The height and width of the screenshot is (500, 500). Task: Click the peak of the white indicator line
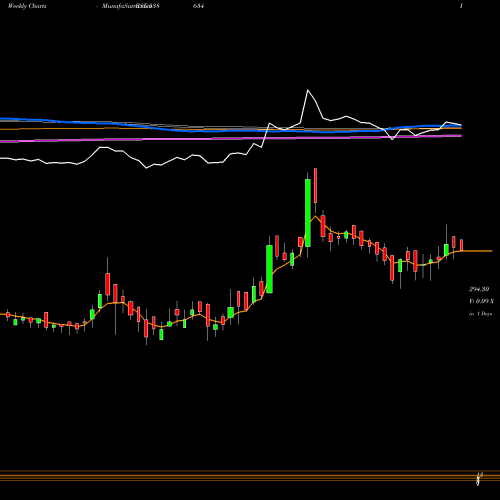tap(308, 90)
